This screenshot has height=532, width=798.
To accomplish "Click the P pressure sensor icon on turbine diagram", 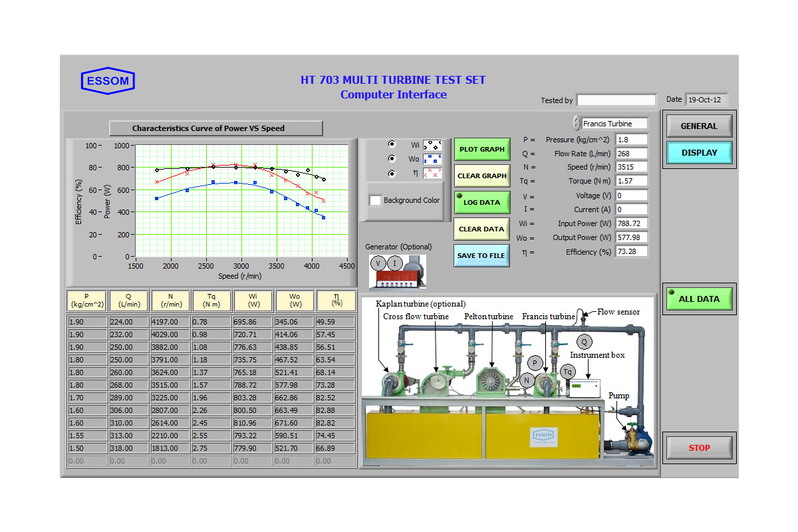I will pyautogui.click(x=535, y=362).
